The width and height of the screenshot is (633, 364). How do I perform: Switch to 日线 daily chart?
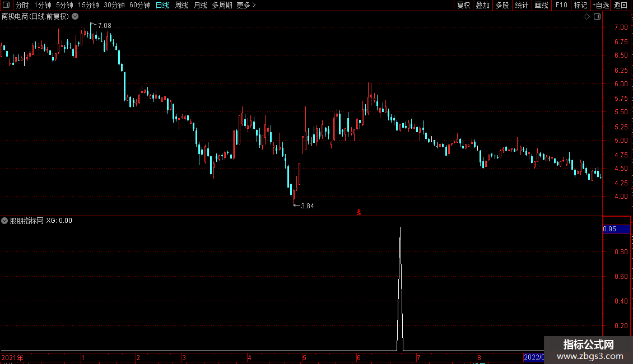coord(162,5)
